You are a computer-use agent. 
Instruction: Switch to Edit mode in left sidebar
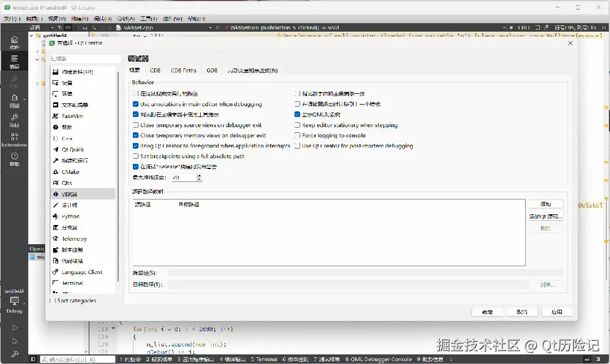[x=14, y=62]
